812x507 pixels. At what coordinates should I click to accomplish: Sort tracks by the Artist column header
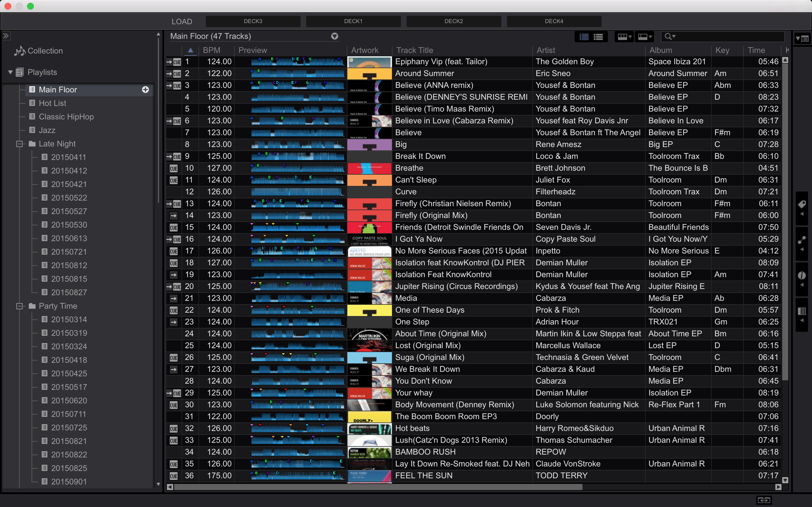pos(546,50)
